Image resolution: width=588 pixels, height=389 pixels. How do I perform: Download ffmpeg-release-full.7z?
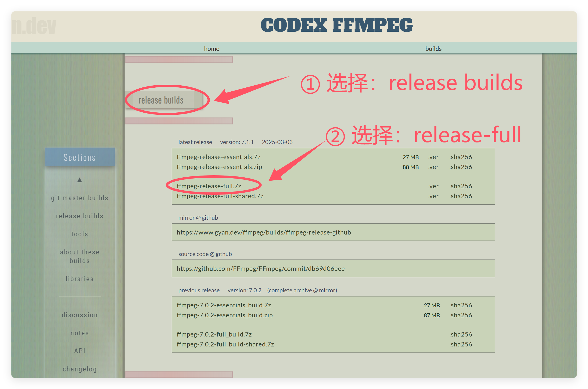click(209, 186)
